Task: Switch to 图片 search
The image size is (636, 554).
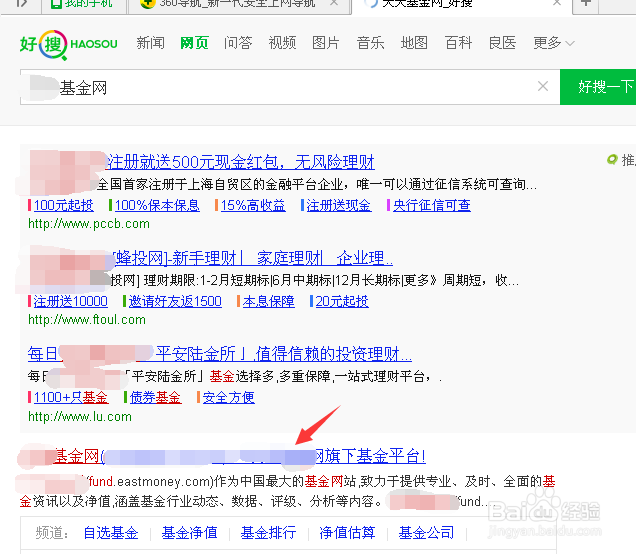Action: [x=326, y=43]
